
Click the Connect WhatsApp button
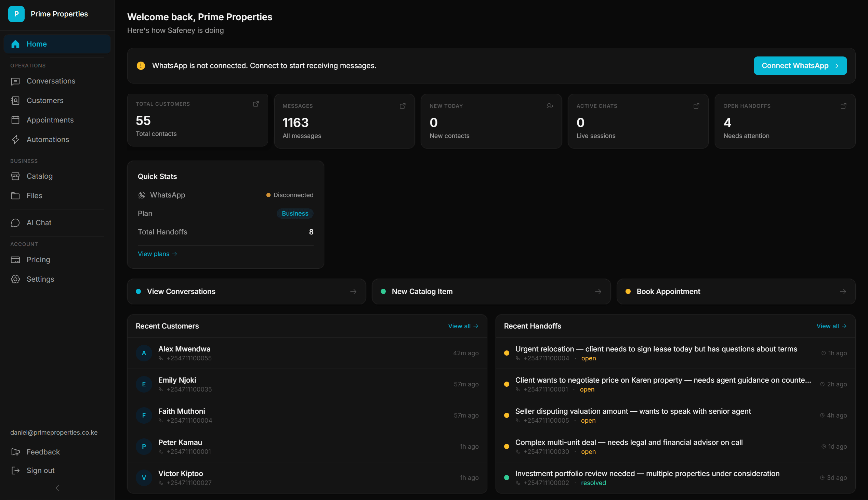point(800,66)
